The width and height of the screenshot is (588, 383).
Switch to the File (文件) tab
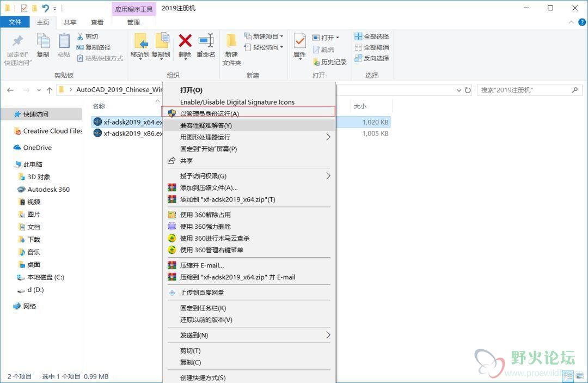click(x=15, y=22)
